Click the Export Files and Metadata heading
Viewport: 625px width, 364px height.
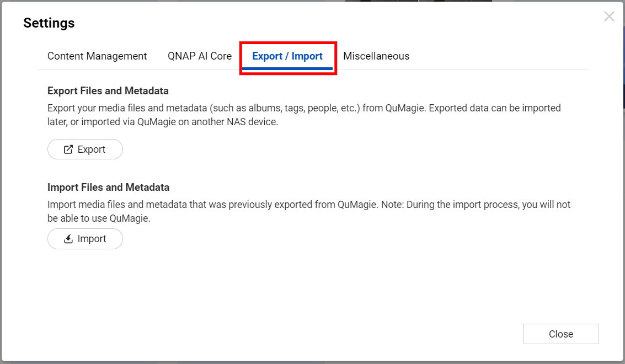[x=108, y=91]
